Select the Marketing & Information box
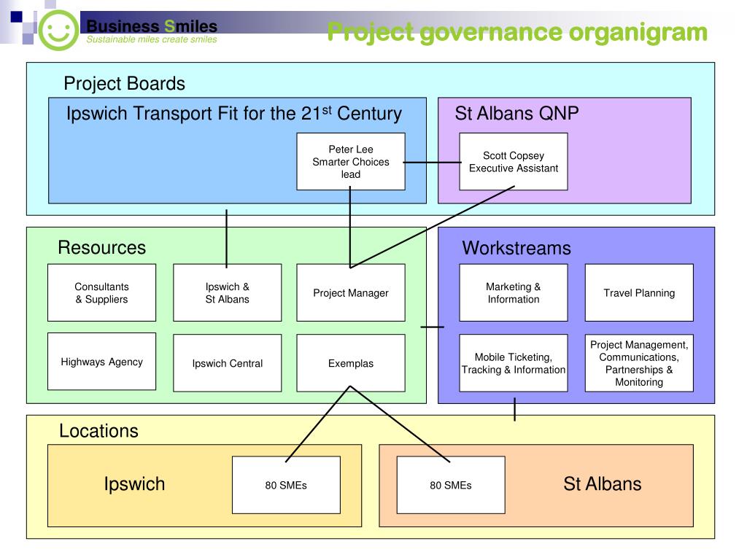The height and width of the screenshot is (560, 747). pos(514,293)
